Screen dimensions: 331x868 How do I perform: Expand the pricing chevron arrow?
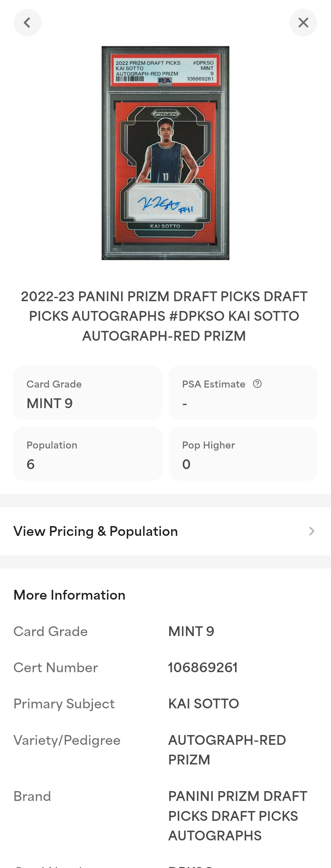click(312, 531)
